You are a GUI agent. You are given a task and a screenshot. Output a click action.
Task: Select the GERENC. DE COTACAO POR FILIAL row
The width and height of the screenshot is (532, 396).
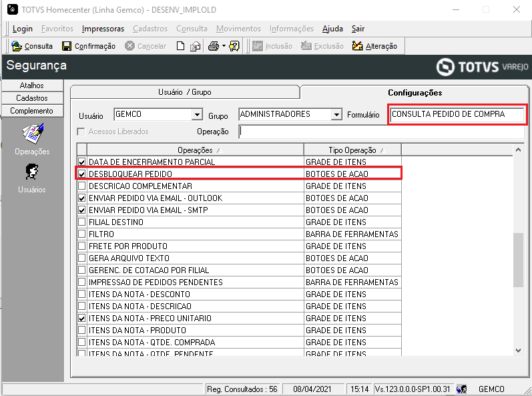[x=239, y=270]
